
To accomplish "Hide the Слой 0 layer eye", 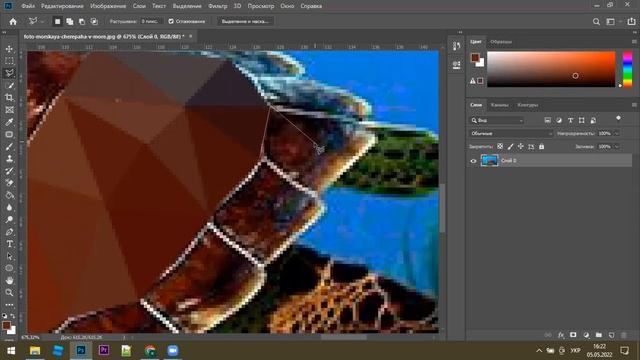I will tap(473, 161).
